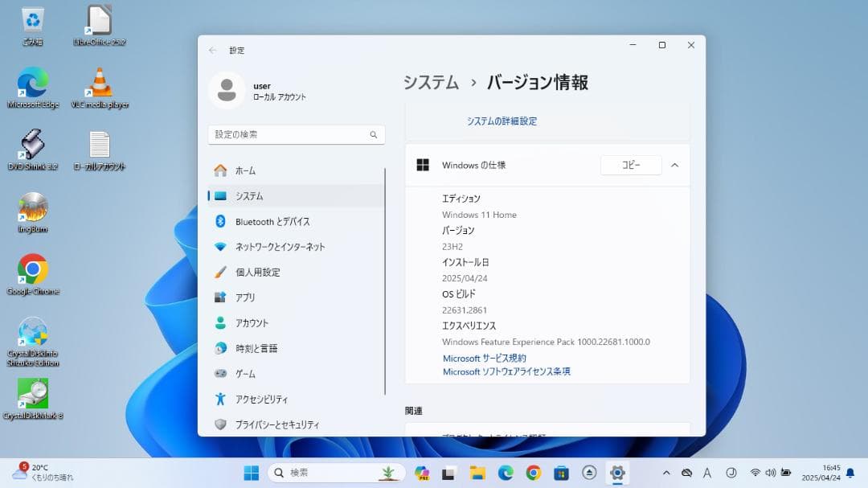The height and width of the screenshot is (488, 868).
Task: Toggle IME input mode A indicator
Action: (707, 473)
